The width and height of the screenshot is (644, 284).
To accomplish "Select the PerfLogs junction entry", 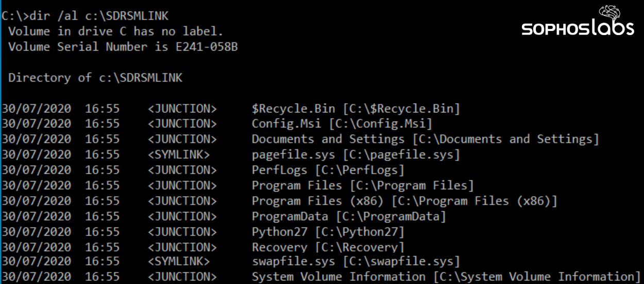I will [328, 170].
